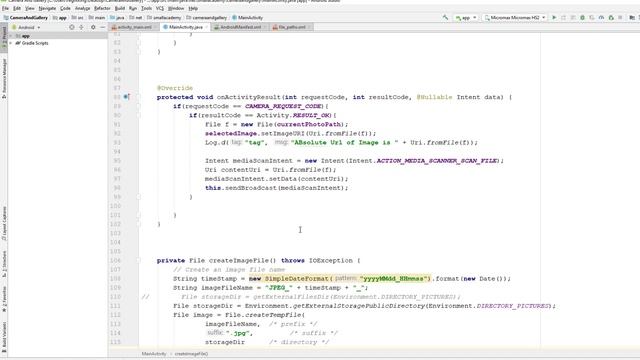Open the app run configuration dropdown
Image resolution: width=640 pixels, height=360 pixels.
(x=466, y=18)
